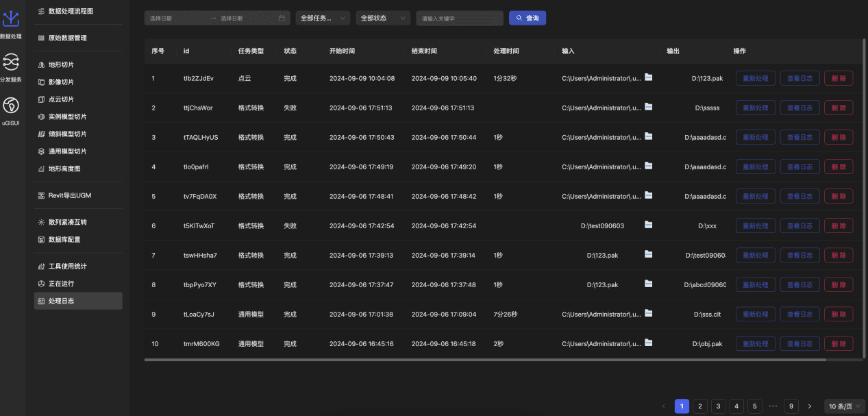Open the uGISUI module icon
Image resolution: width=868 pixels, height=416 pixels.
[x=11, y=106]
